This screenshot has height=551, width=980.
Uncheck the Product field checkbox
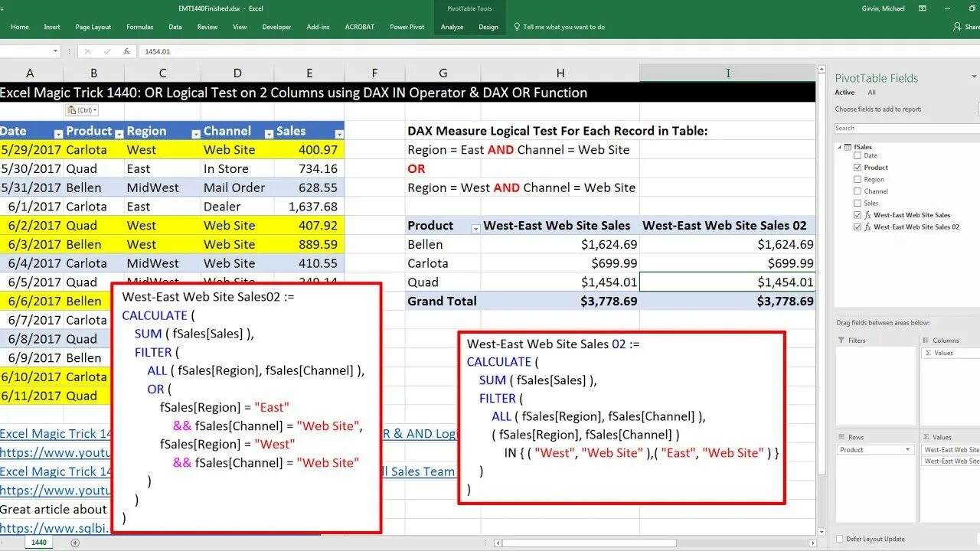pos(857,168)
